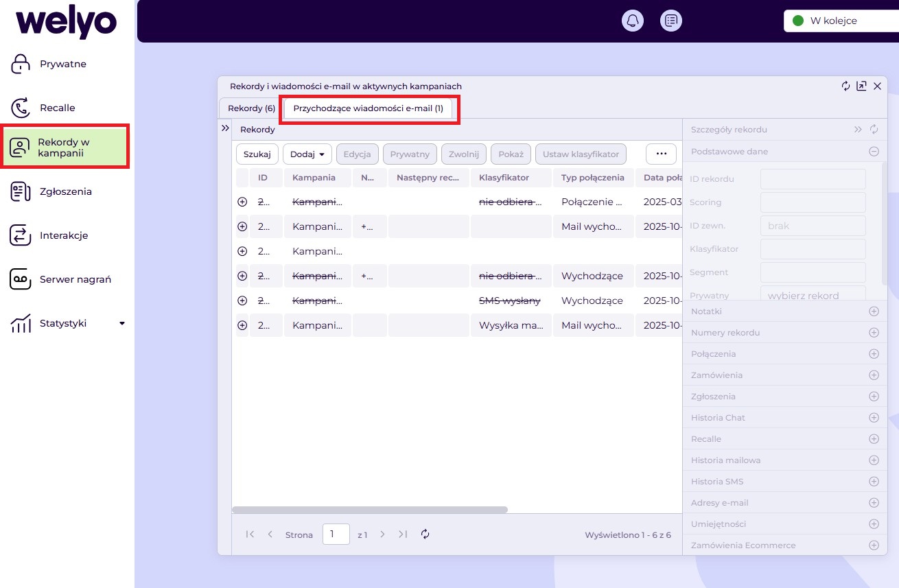
Task: Click the page number input field
Action: (x=336, y=534)
